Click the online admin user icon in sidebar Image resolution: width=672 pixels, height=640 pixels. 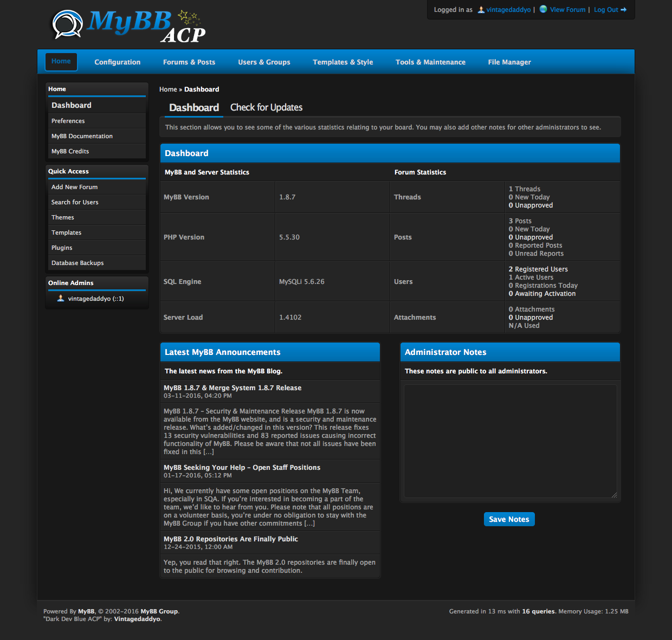pyautogui.click(x=61, y=299)
